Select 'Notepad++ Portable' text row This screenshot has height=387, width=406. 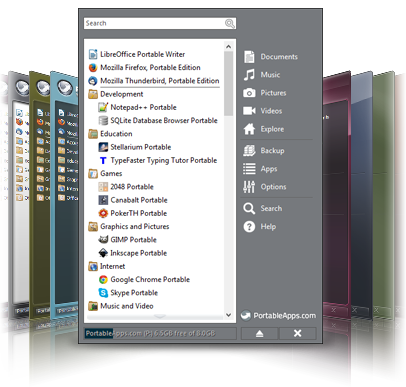tap(143, 107)
